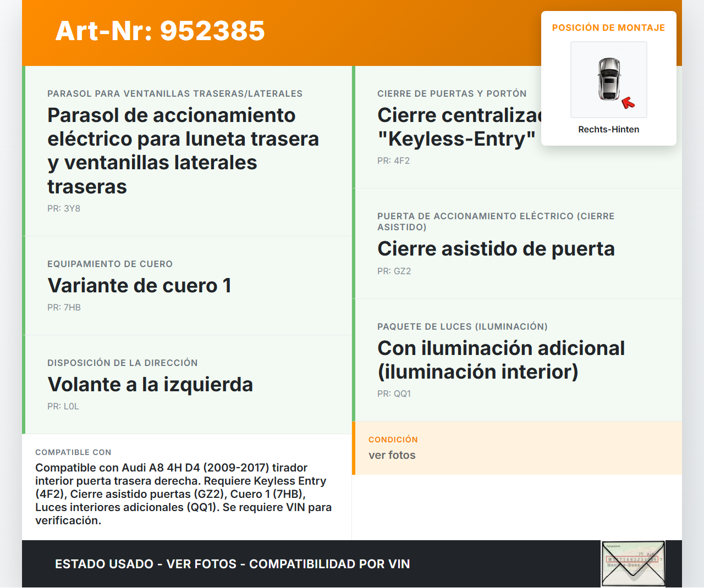Select the Con iluminación adicional title
The image size is (704, 588).
point(501,360)
